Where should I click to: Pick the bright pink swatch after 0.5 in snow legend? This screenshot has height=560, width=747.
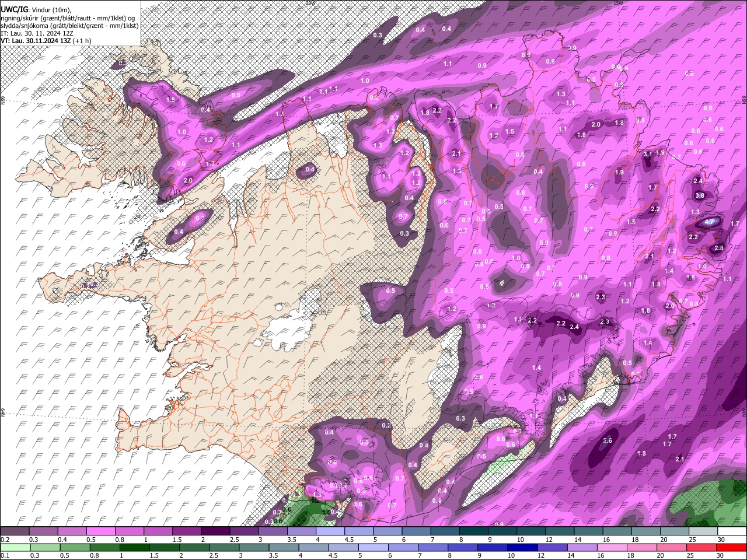[101, 531]
